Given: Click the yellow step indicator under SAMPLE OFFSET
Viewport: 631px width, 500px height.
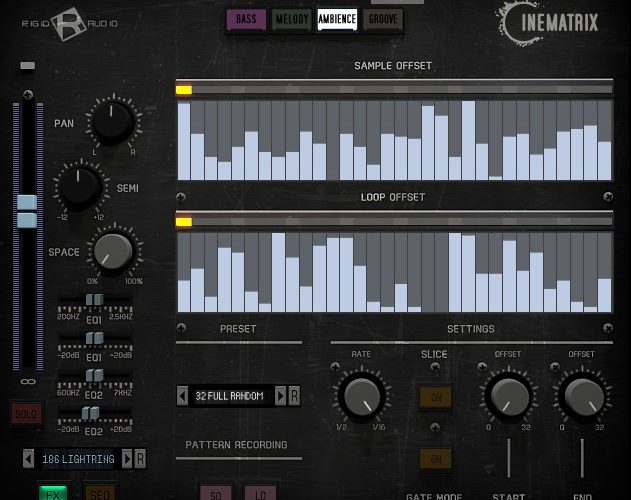Looking at the screenshot, I should 184,90.
